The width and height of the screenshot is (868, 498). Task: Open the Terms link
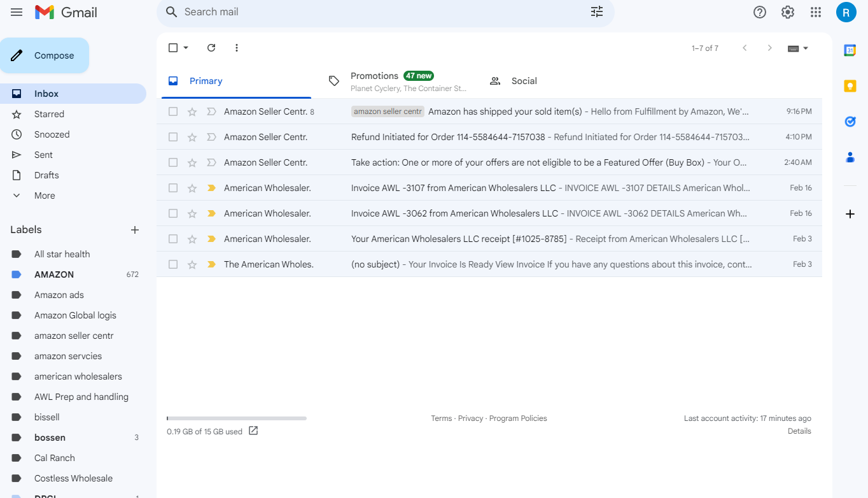(x=442, y=418)
